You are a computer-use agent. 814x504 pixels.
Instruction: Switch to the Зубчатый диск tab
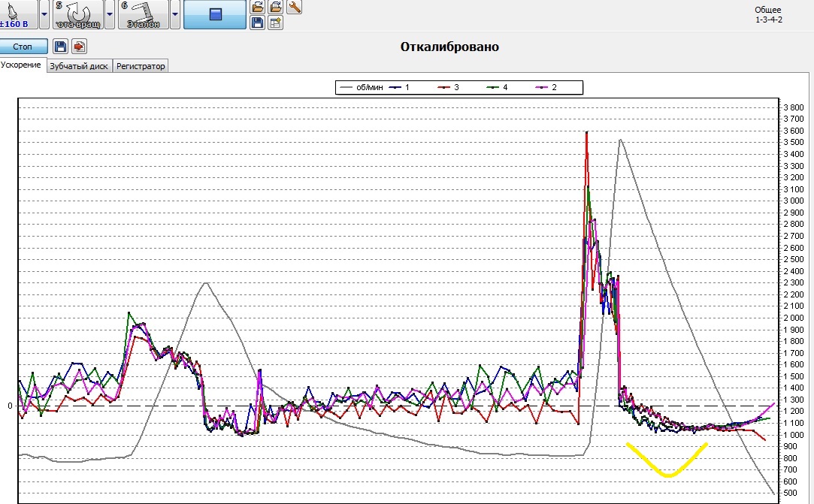coord(79,66)
